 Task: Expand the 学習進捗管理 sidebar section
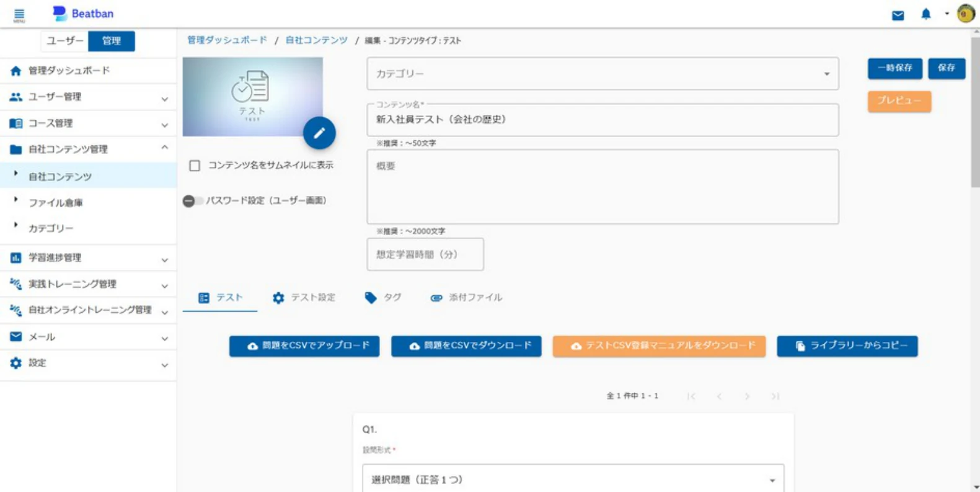pyautogui.click(x=165, y=259)
